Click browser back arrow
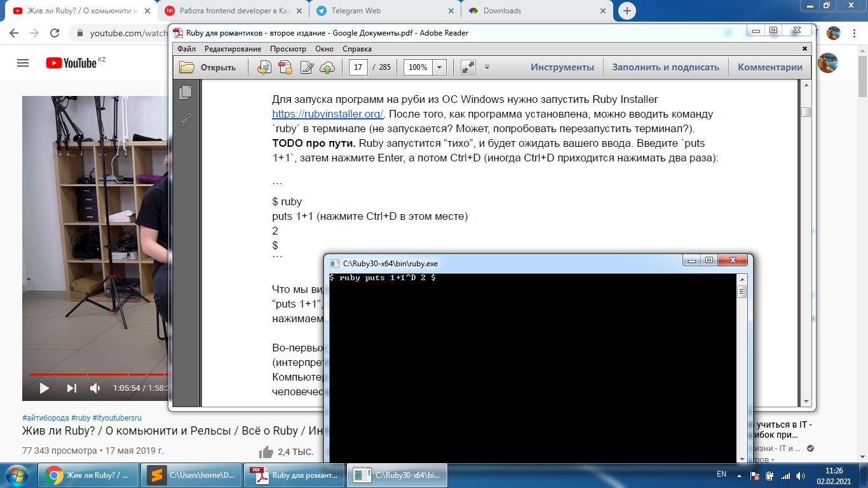Image resolution: width=868 pixels, height=488 pixels. tap(15, 33)
